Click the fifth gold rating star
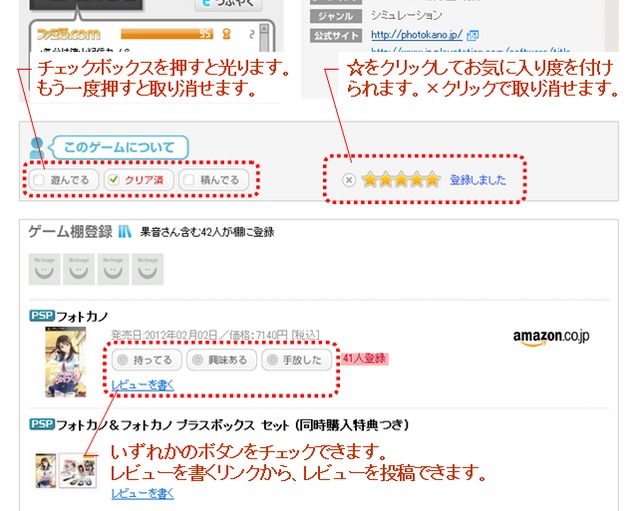The width and height of the screenshot is (640, 511). [x=433, y=180]
